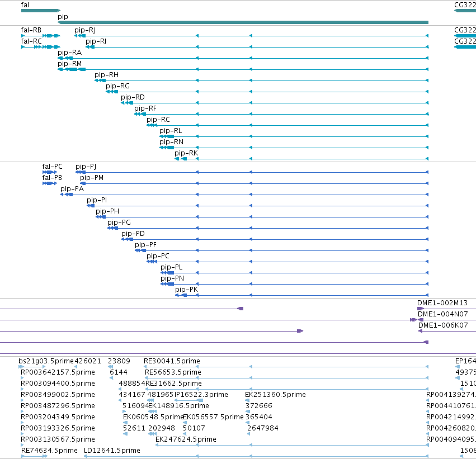Select EST RP003499002.5prime

(x=58, y=395)
